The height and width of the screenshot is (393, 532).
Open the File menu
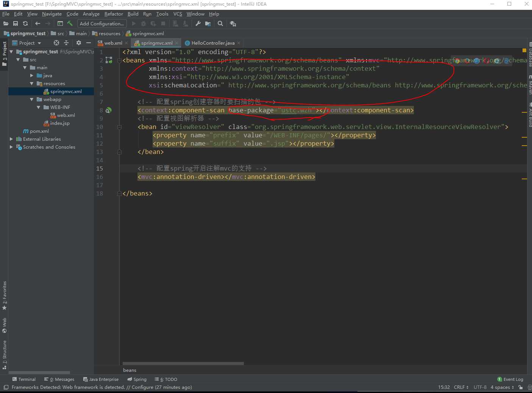[6, 14]
